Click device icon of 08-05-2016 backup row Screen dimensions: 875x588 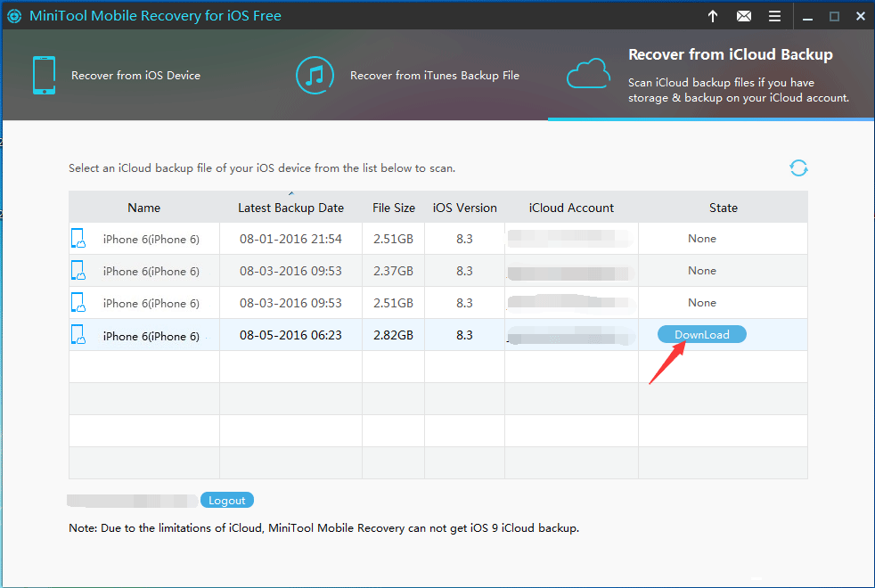78,336
